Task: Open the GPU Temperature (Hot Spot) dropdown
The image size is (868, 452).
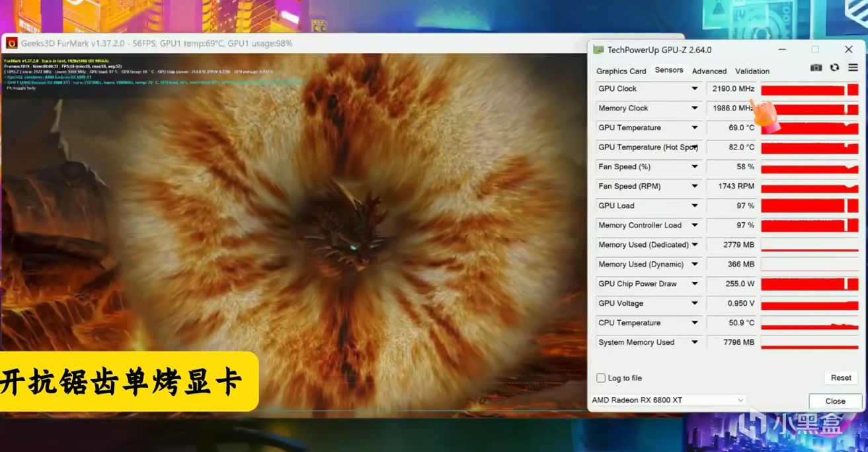Action: 695,147
